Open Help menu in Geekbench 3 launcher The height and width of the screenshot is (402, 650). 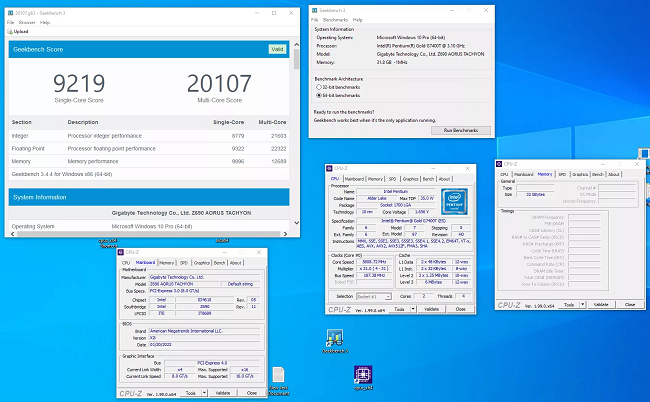357,20
